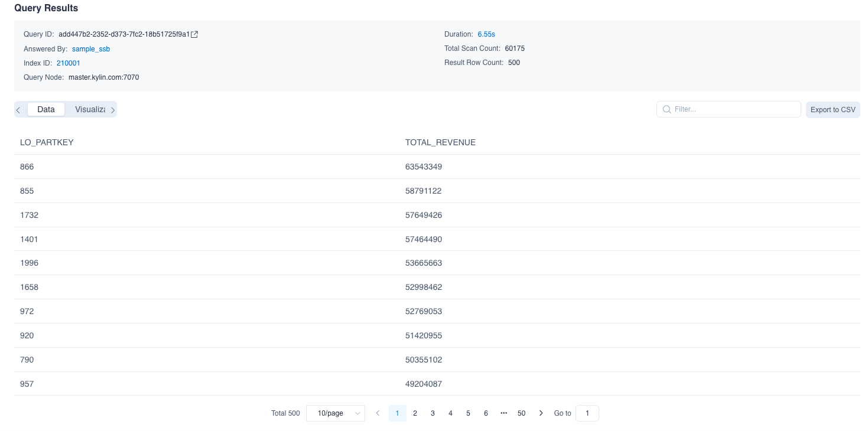Focus the Filter input field
The height and width of the screenshot is (431, 868).
tap(733, 109)
